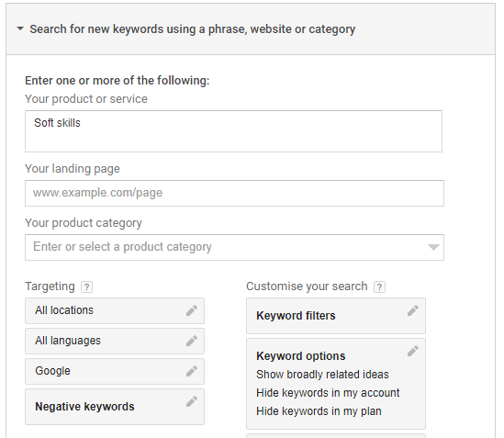Image resolution: width=504 pixels, height=438 pixels.
Task: Open the Keyword filters panel
Action: coord(336,316)
